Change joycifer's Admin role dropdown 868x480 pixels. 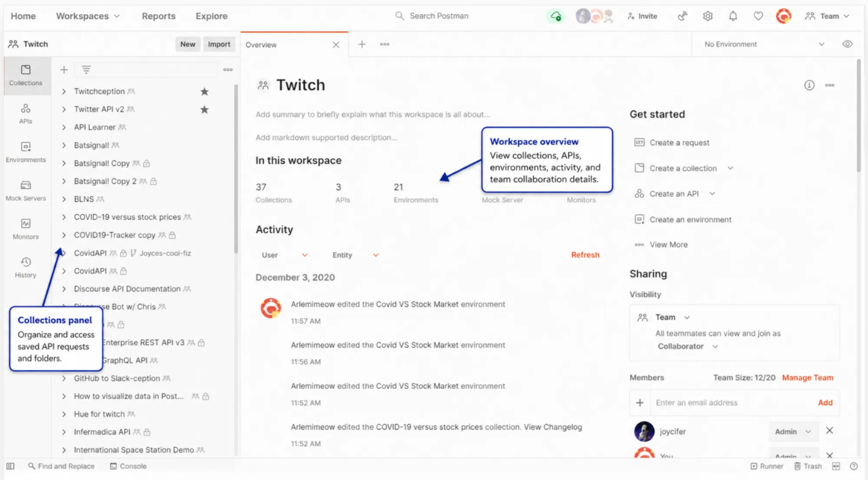(793, 431)
